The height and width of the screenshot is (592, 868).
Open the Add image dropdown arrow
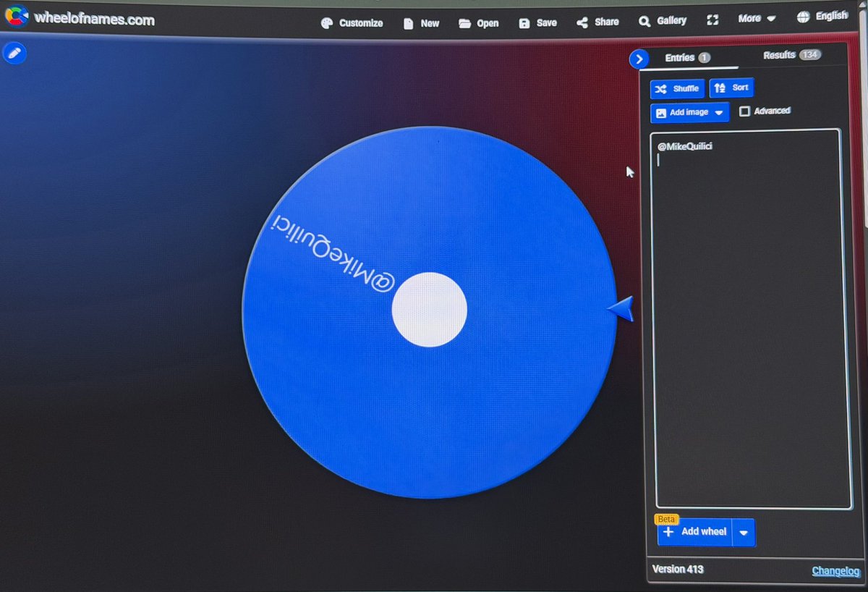coord(720,112)
